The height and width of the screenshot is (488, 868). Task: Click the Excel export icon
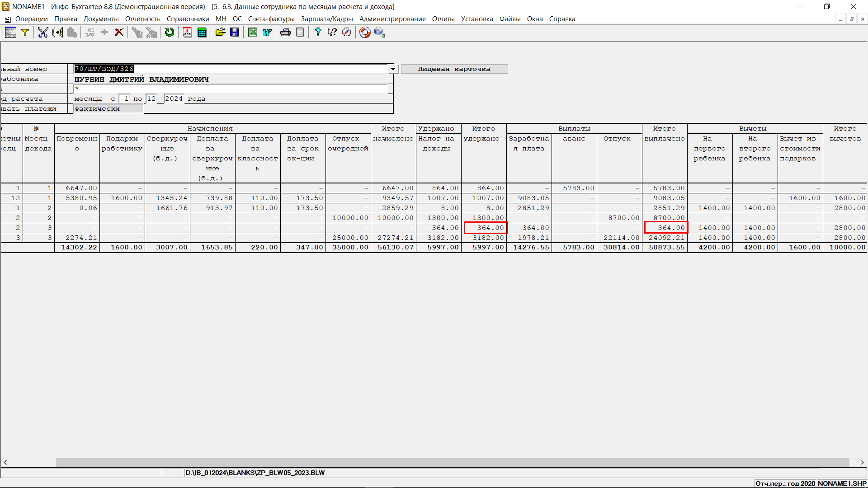[x=253, y=33]
